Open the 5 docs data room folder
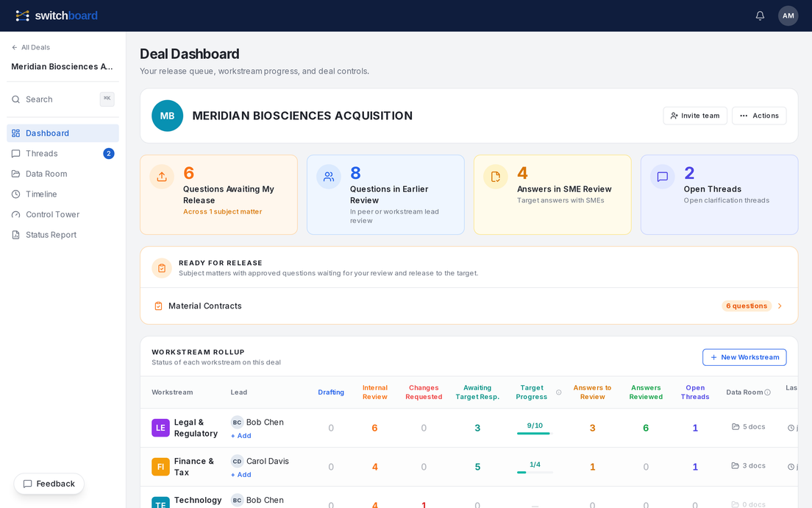 (748, 427)
